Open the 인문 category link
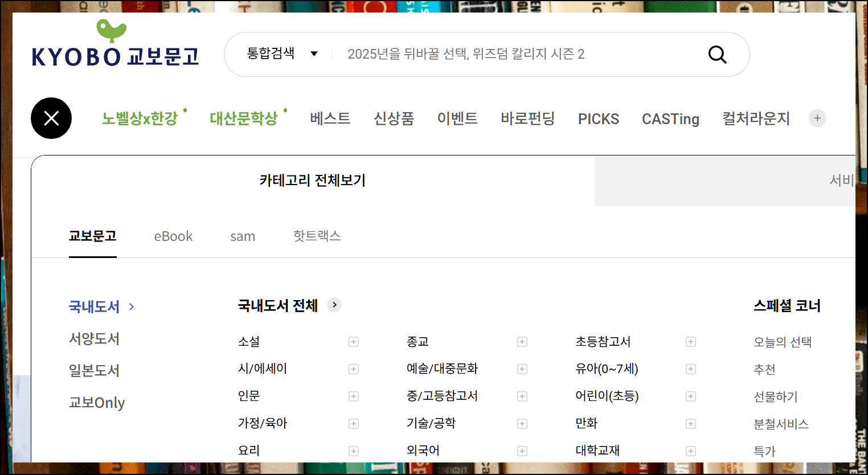Viewport: 868px width, 475px height. pos(249,396)
